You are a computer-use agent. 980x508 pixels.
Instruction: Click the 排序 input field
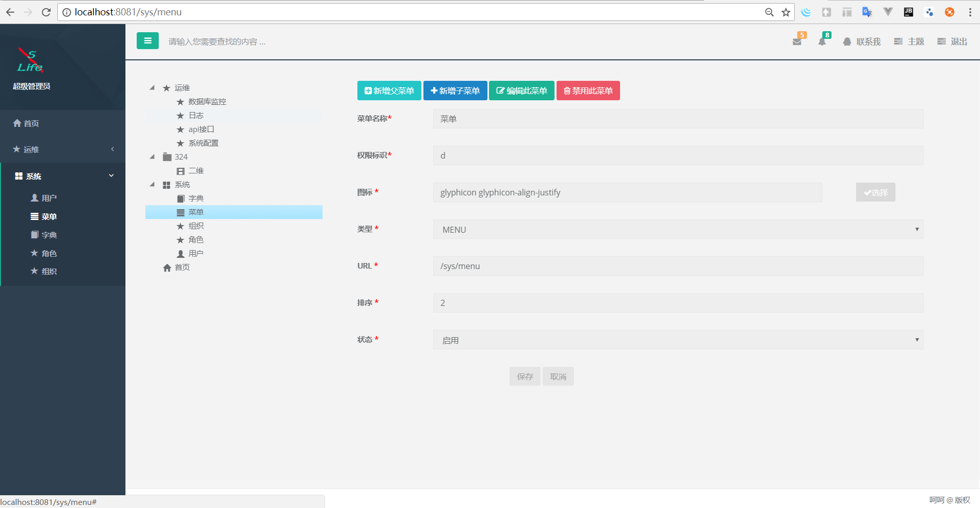click(678, 303)
